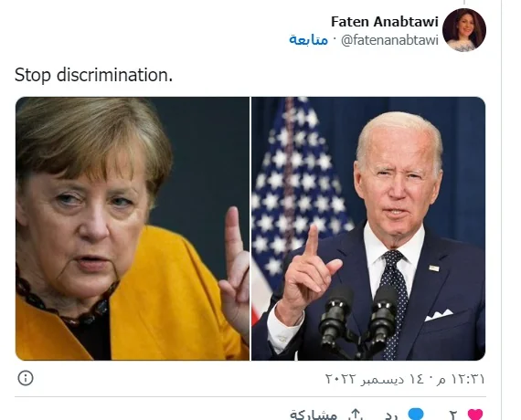
Task: Click the مشاركة share label
Action: [314, 415]
